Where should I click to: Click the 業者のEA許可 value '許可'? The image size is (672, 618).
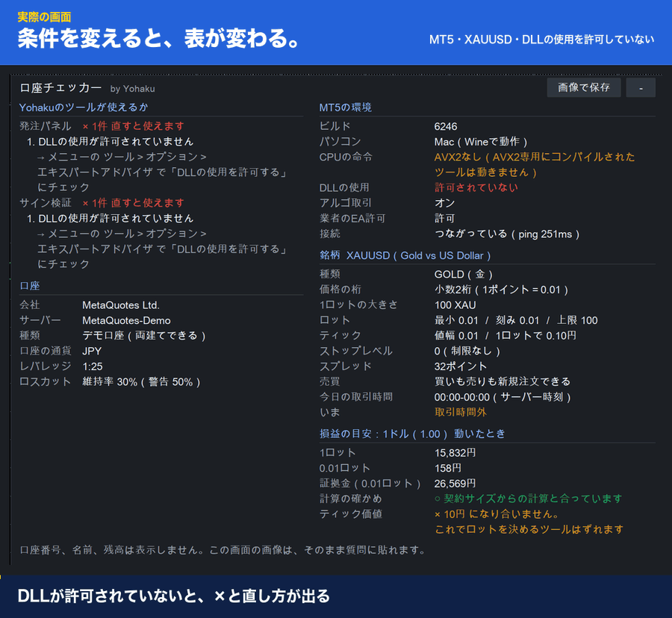[444, 219]
